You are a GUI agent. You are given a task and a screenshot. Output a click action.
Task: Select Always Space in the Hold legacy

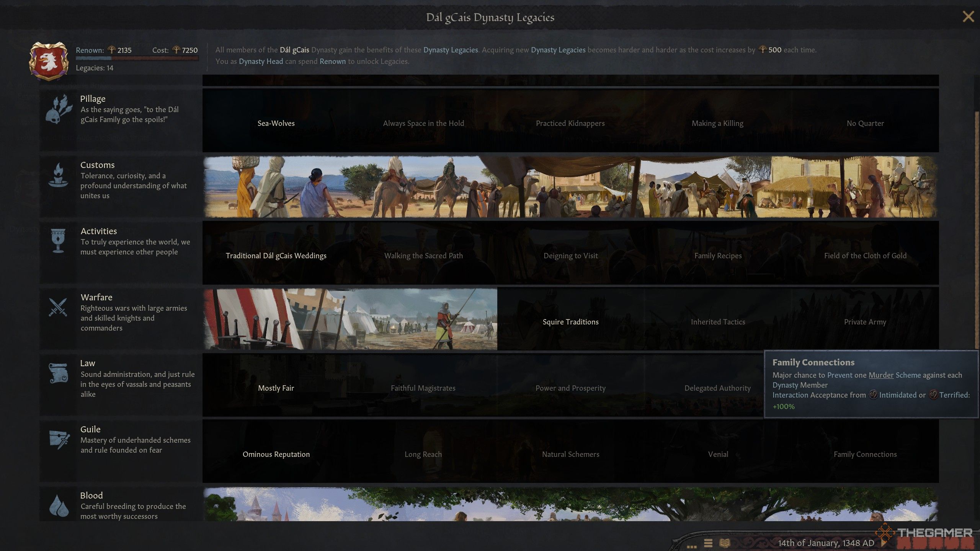pos(423,123)
